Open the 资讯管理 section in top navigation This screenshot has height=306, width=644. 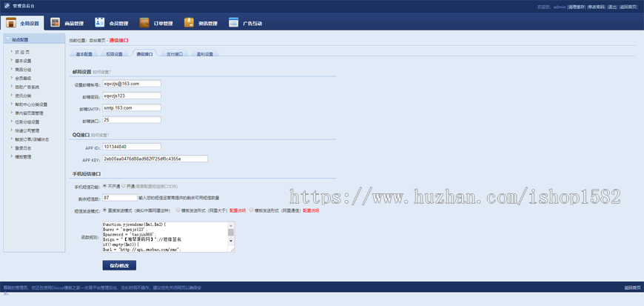pos(201,23)
